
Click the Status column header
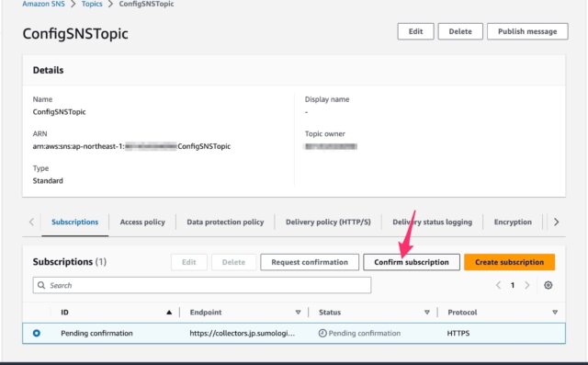(x=330, y=312)
